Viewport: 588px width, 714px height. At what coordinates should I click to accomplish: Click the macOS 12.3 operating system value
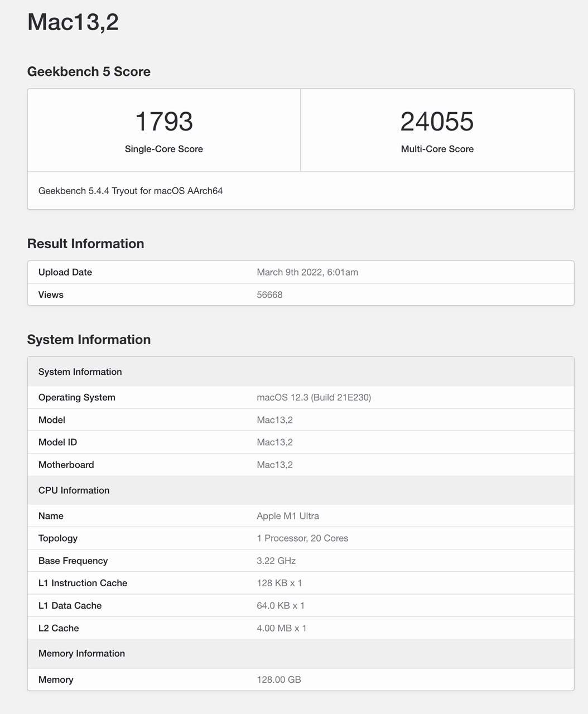314,397
